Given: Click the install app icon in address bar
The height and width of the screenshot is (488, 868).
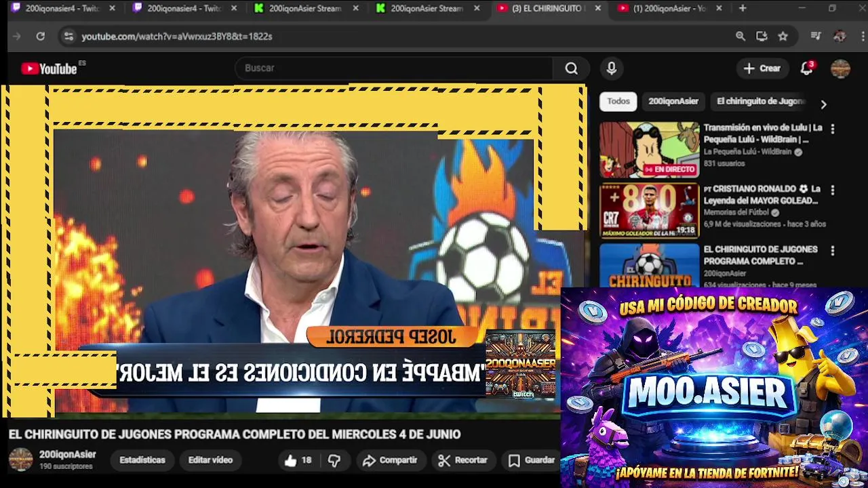Looking at the screenshot, I should (762, 36).
